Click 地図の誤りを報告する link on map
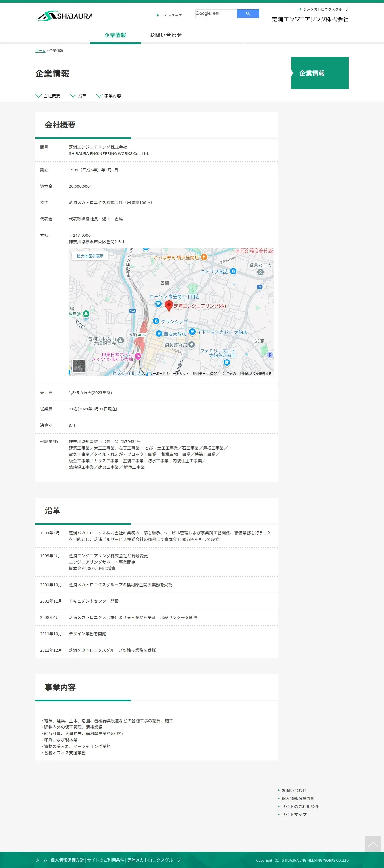This screenshot has height=868, width=384. coord(255,373)
